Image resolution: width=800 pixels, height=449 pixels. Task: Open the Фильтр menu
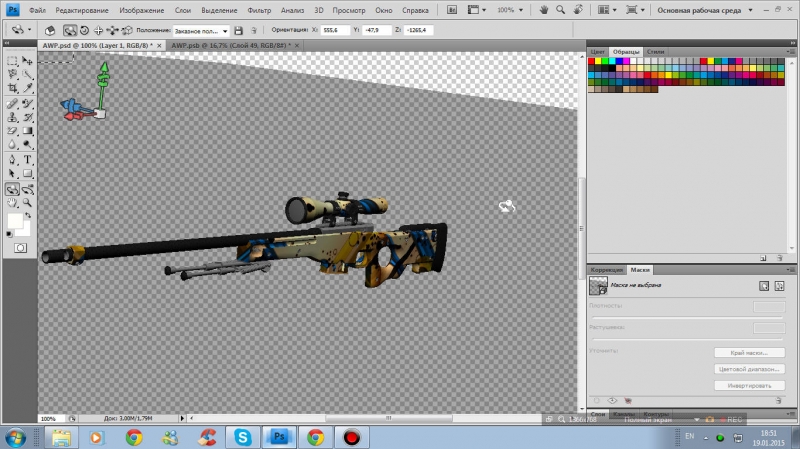(x=259, y=10)
